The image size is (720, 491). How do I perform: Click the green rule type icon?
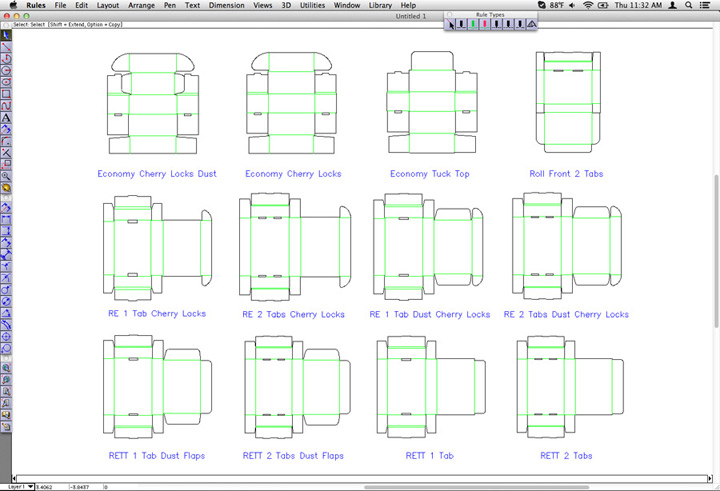click(x=474, y=24)
